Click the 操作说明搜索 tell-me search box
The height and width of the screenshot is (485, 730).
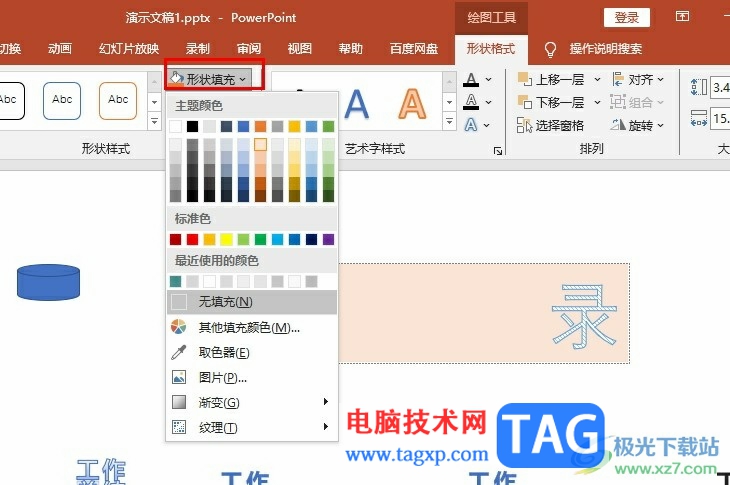(606, 48)
